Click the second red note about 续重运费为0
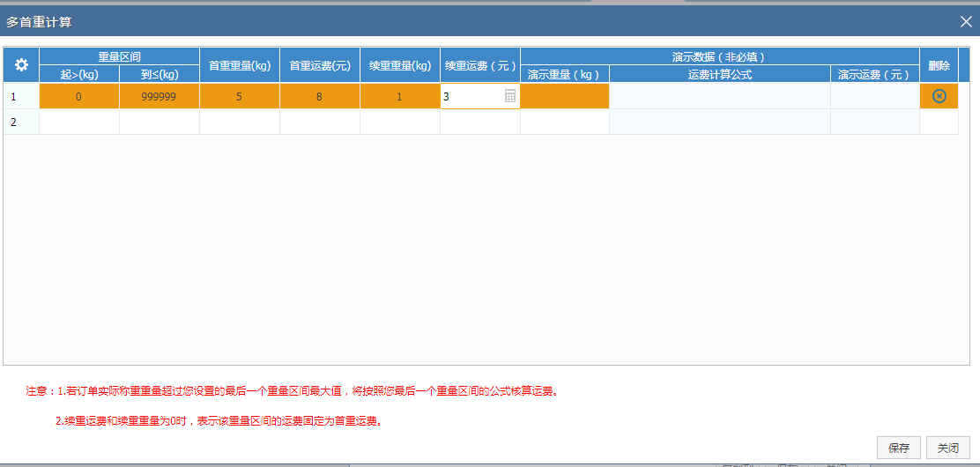This screenshot has height=467, width=980. [219, 420]
